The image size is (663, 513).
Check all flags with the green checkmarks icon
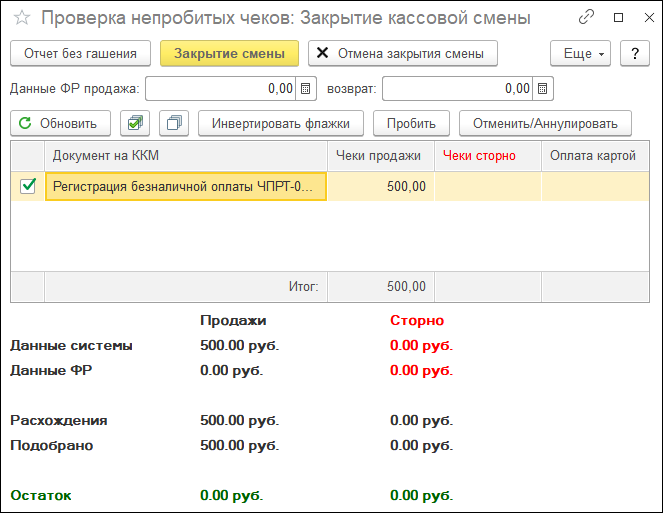point(135,123)
